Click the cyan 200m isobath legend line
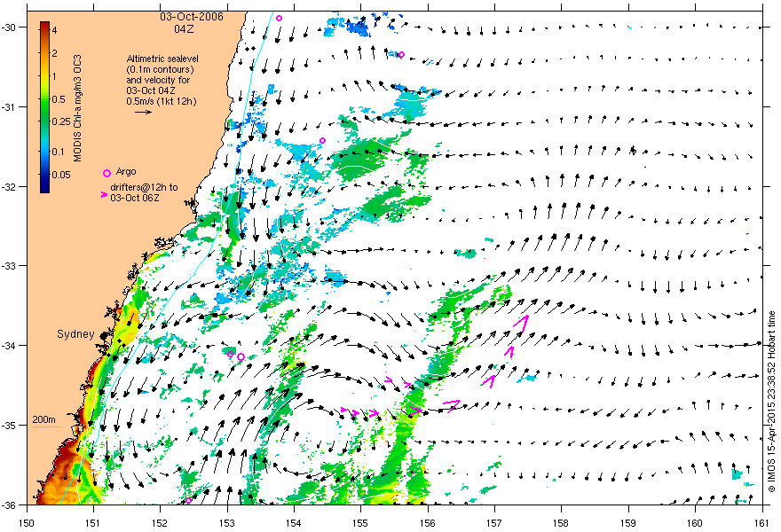This screenshot has height=532, width=781. [x=46, y=427]
